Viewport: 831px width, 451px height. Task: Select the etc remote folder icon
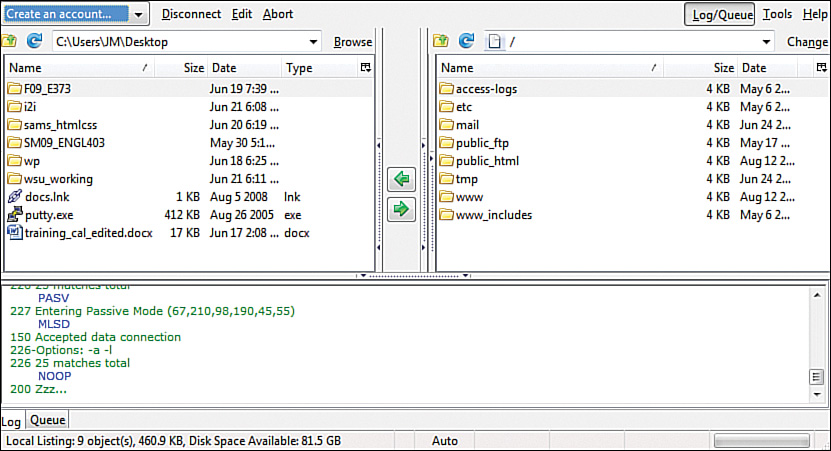[x=447, y=107]
